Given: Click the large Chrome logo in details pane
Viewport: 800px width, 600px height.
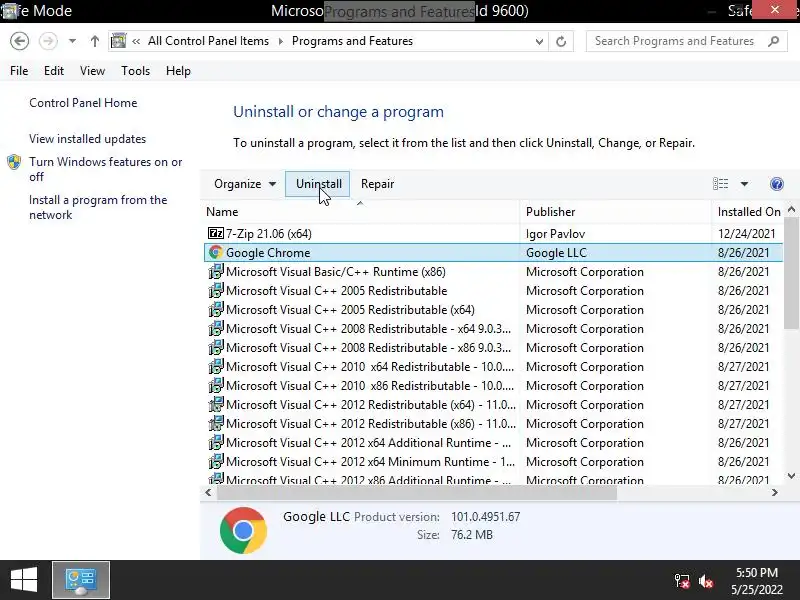Looking at the screenshot, I should 243,531.
